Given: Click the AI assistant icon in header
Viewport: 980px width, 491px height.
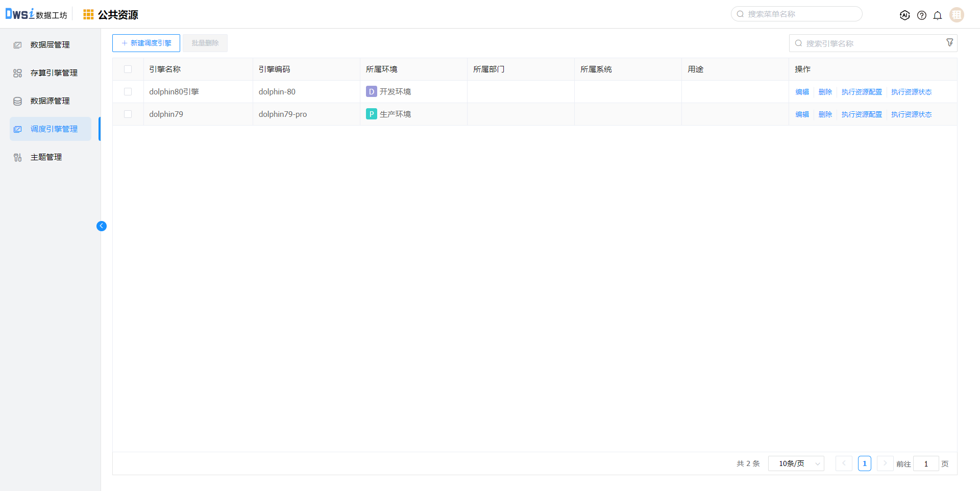Looking at the screenshot, I should [904, 15].
